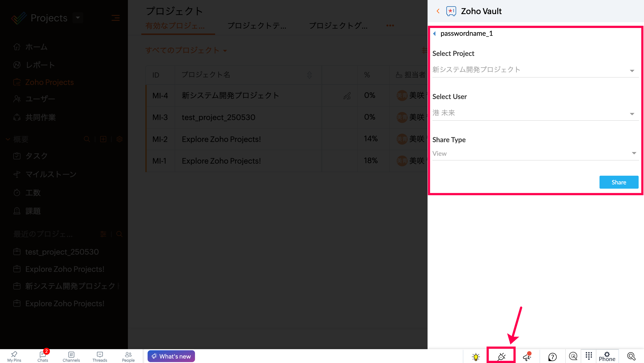Viewport: 644px width, 363px height.
Task: Open the Share Type dropdown
Action: click(536, 153)
